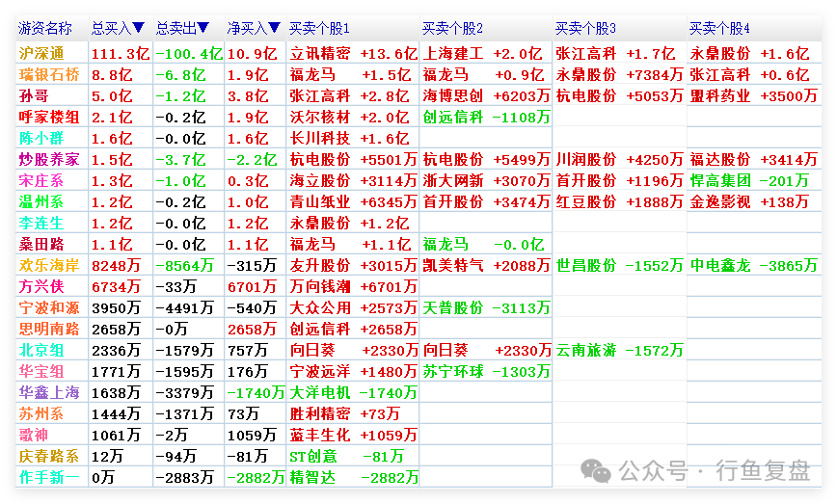
Task: Click 天普股份 -3113万 cell
Action: 486,307
